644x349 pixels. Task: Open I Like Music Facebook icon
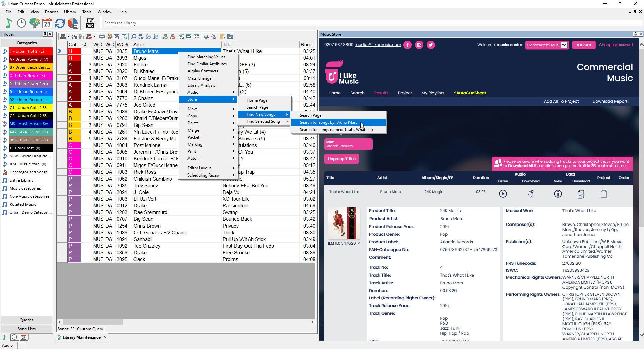[x=407, y=45]
